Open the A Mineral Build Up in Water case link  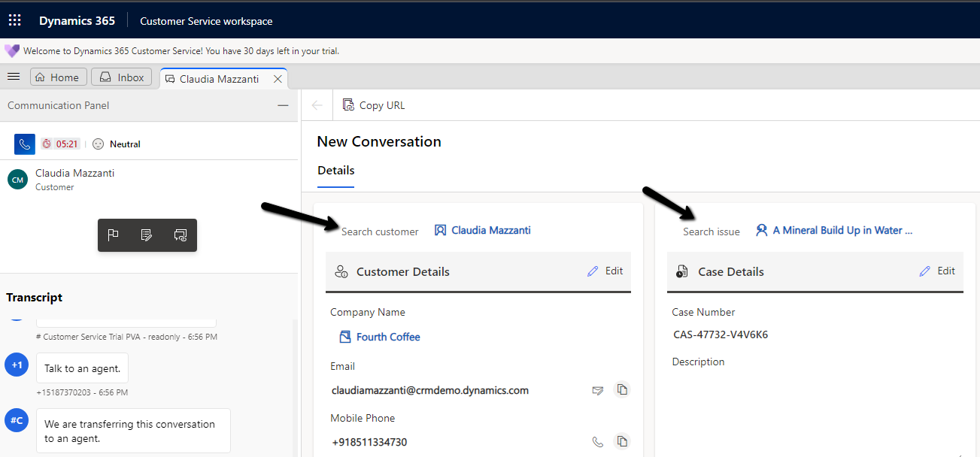(842, 231)
